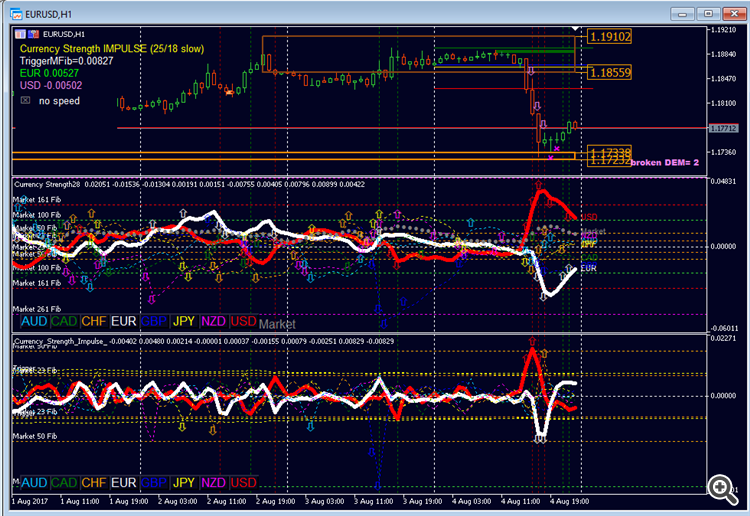Image resolution: width=750 pixels, height=516 pixels.
Task: Toggle GBP in the Currency Strength28 panel
Action: click(154, 321)
